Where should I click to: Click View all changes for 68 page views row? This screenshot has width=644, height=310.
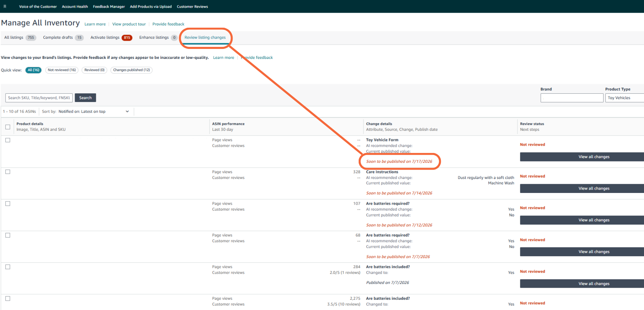tap(582, 252)
